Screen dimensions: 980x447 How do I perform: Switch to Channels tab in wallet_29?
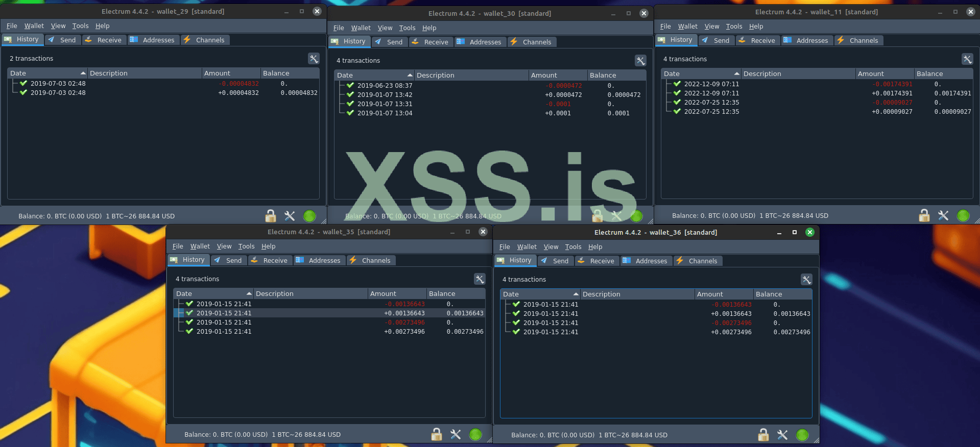[x=205, y=40]
